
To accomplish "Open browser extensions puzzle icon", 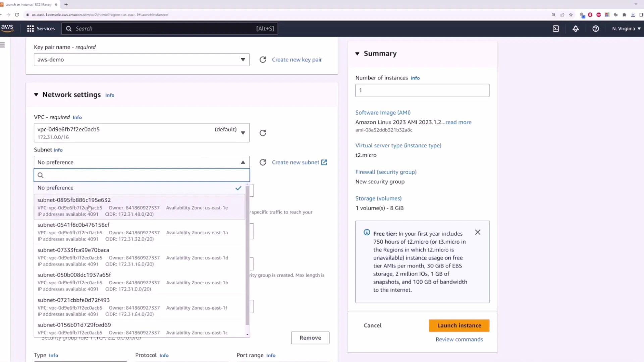I will 625,15.
